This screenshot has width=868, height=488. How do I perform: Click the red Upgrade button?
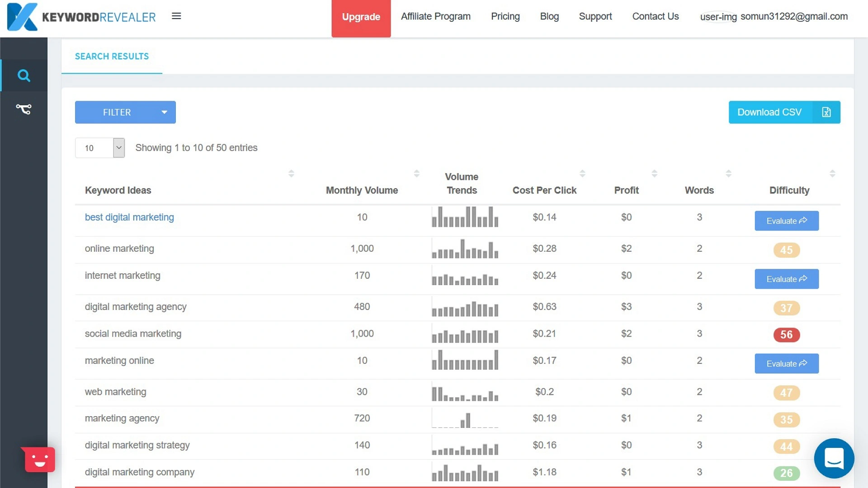tap(361, 18)
